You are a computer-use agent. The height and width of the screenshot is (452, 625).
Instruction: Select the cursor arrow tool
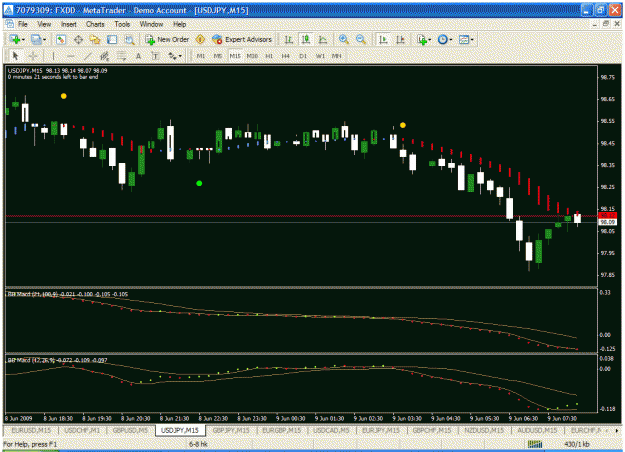coord(16,56)
